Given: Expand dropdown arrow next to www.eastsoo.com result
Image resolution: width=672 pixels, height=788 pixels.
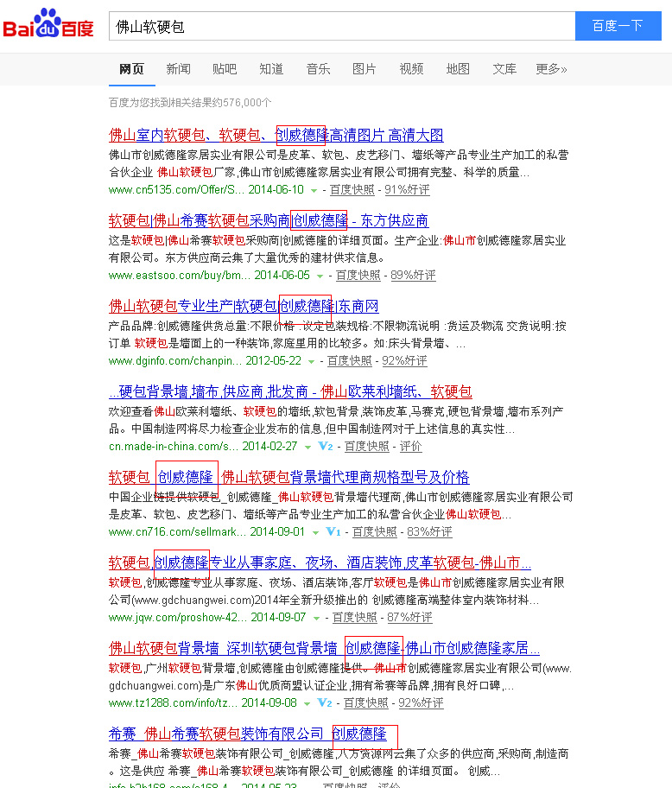Looking at the screenshot, I should point(320,276).
